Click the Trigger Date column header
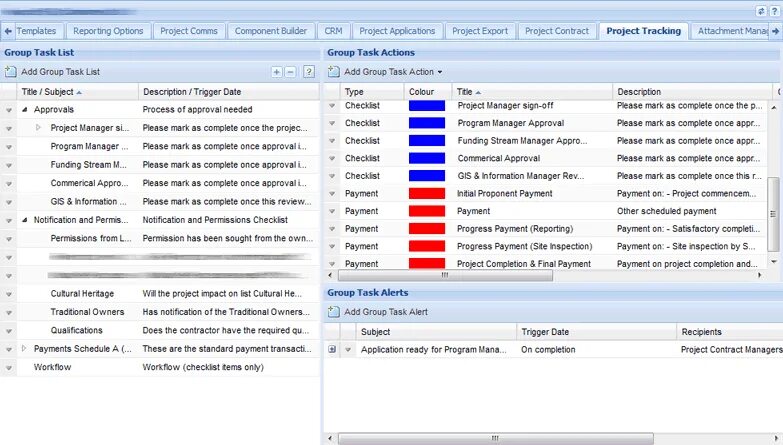Screen dimensions: 783x445 tap(596, 332)
